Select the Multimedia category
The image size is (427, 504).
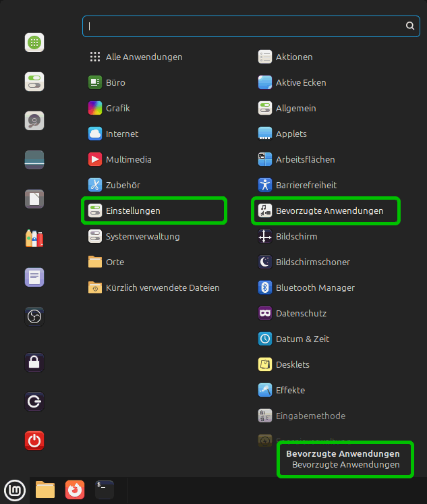coord(128,159)
